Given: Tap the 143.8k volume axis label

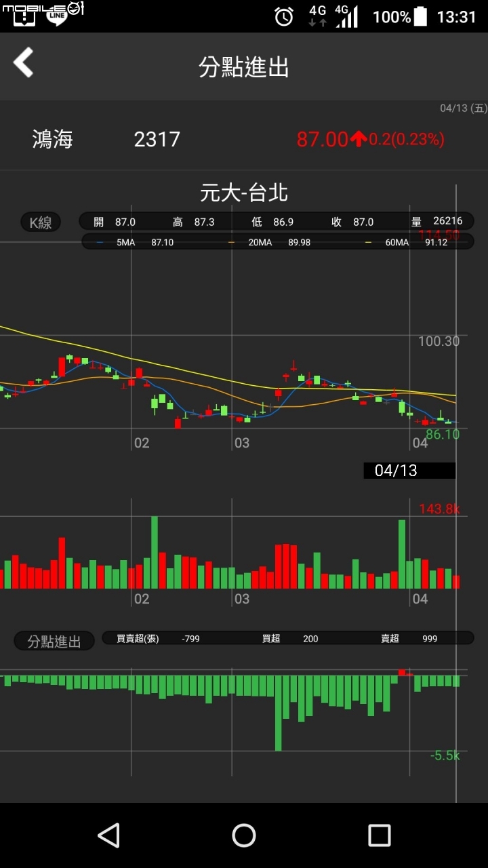Looking at the screenshot, I should coord(439,509).
